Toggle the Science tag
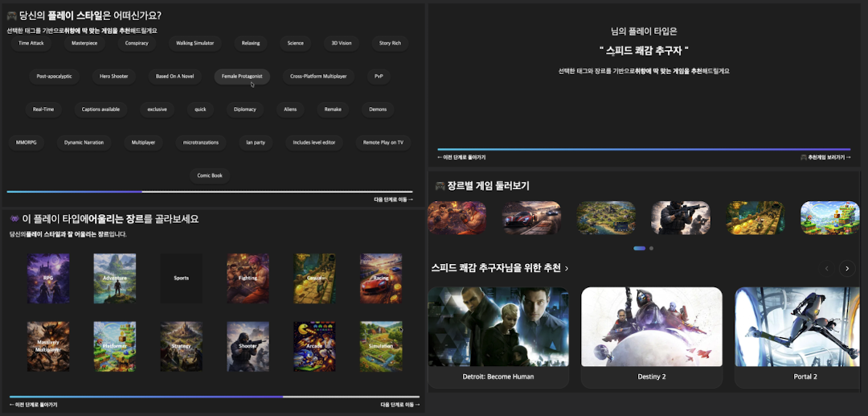This screenshot has height=416, width=868. 296,43
